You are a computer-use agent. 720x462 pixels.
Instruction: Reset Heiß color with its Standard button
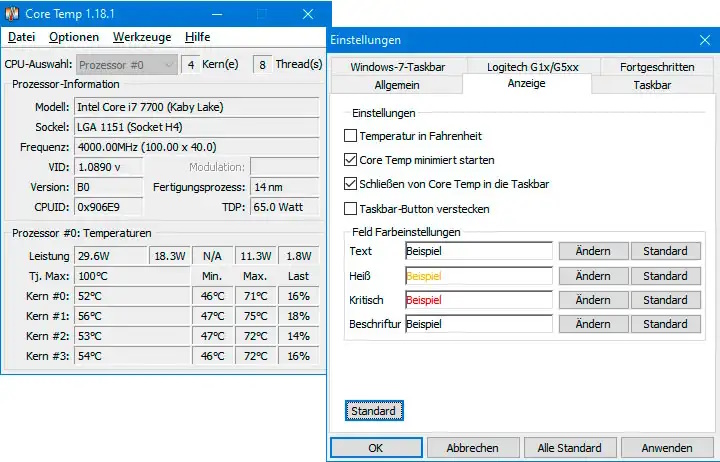(x=665, y=276)
